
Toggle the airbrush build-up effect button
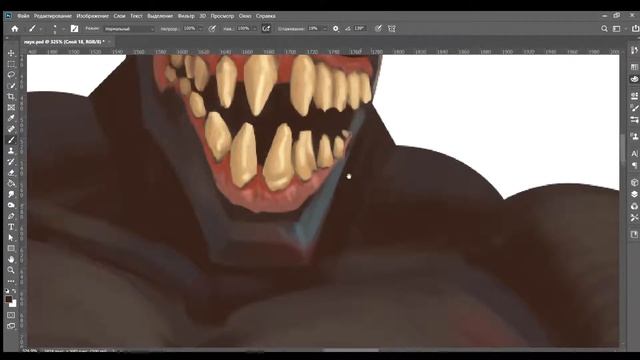[266, 29]
